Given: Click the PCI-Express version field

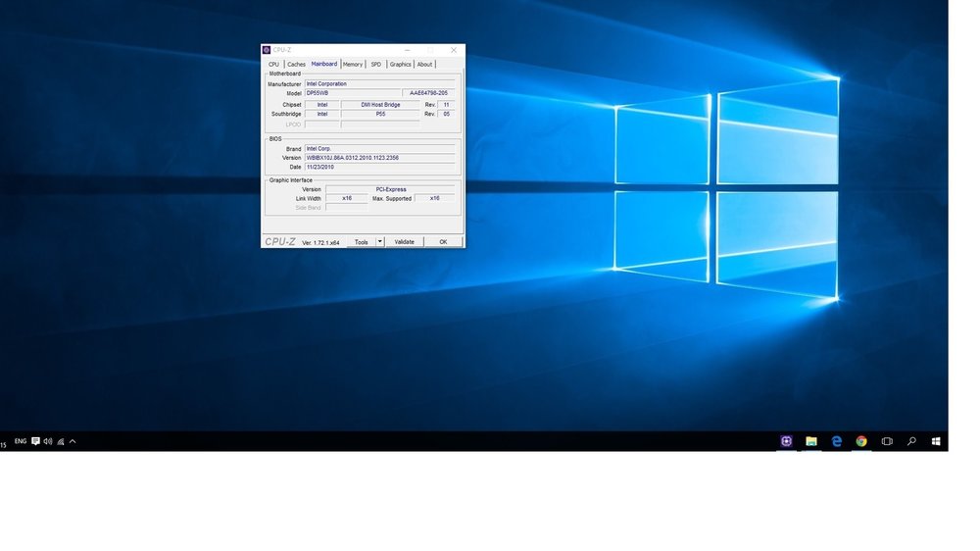Looking at the screenshot, I should pyautogui.click(x=391, y=189).
